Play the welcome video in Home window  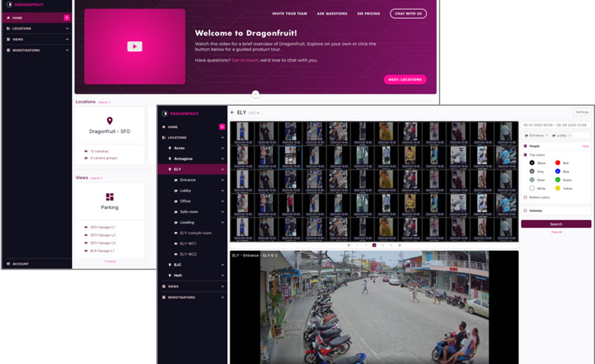pos(134,46)
